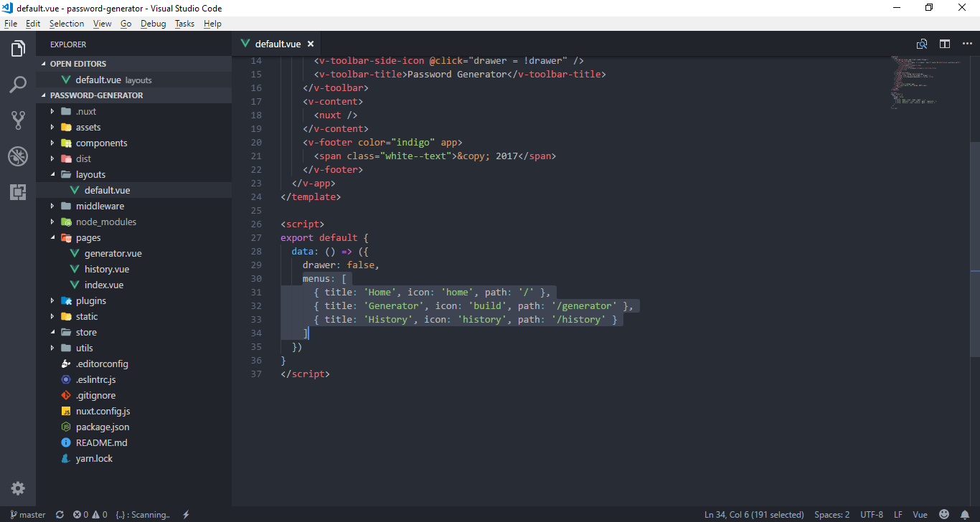The width and height of the screenshot is (980, 522).
Task: Synchronize changes in status bar
Action: tap(60, 514)
